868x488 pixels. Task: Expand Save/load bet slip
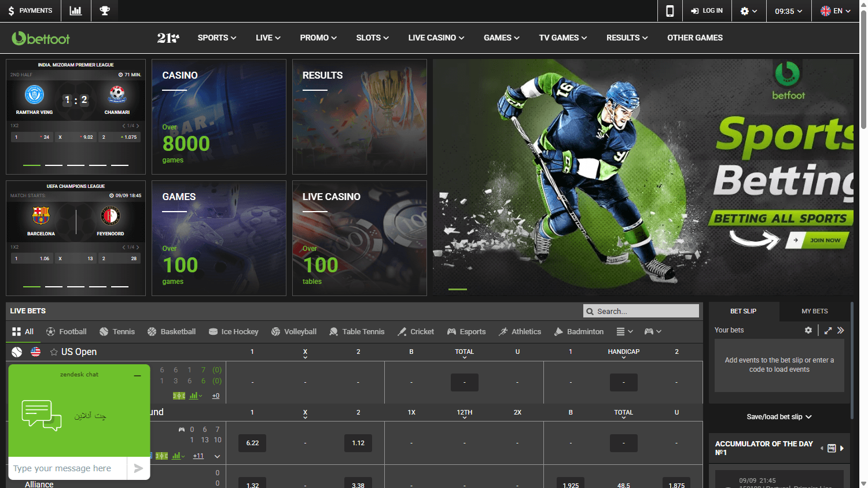[x=779, y=417]
